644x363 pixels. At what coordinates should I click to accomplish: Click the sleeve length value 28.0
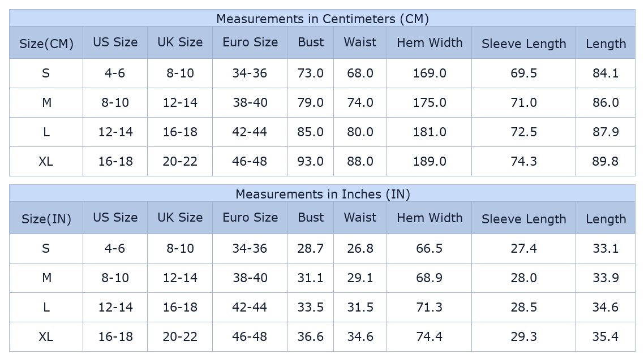pyautogui.click(x=523, y=278)
